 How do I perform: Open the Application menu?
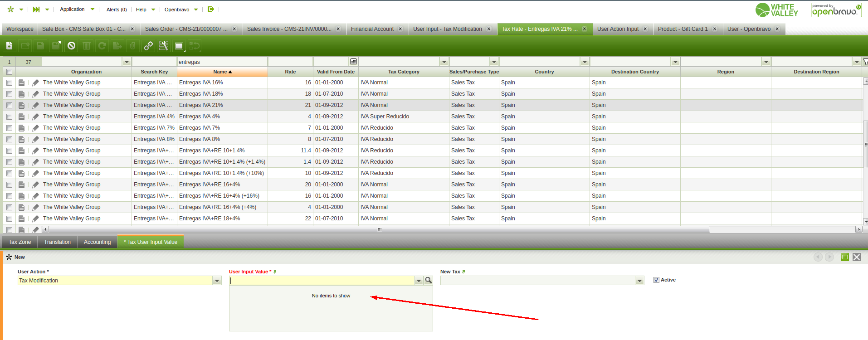pos(73,9)
